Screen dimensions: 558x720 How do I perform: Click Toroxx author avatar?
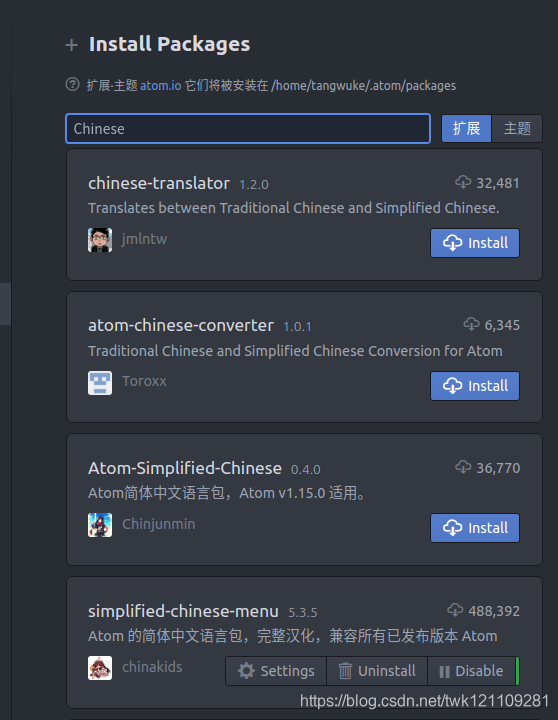click(x=100, y=383)
